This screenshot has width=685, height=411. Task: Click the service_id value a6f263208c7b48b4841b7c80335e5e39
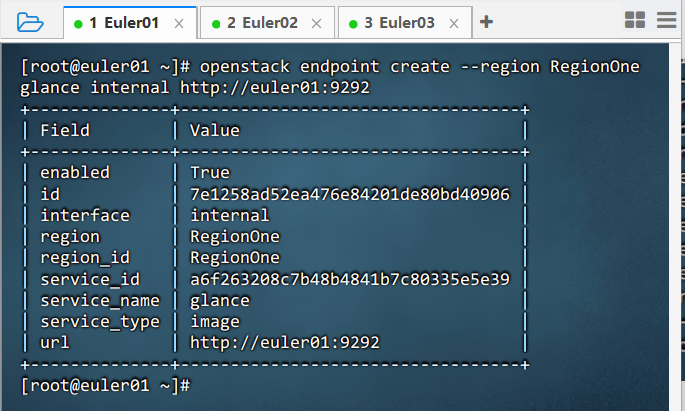click(350, 279)
